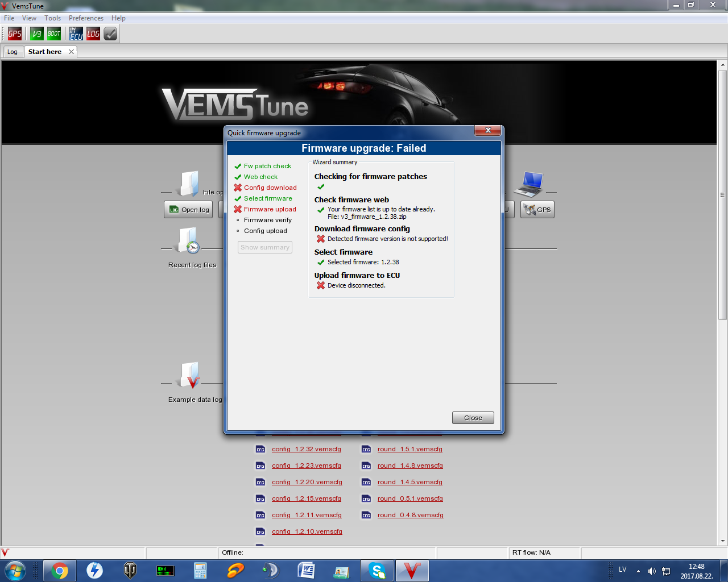Open config_1.2.32.vemscfg link
The height and width of the screenshot is (582, 728).
[x=307, y=449]
